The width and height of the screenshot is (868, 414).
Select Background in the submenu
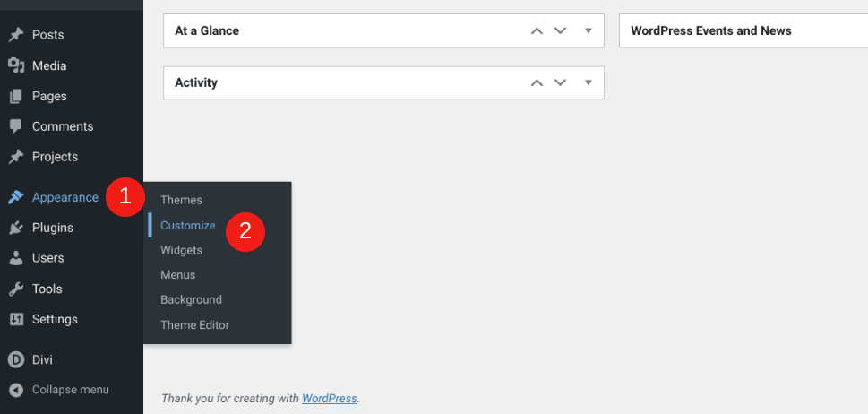[x=191, y=300]
